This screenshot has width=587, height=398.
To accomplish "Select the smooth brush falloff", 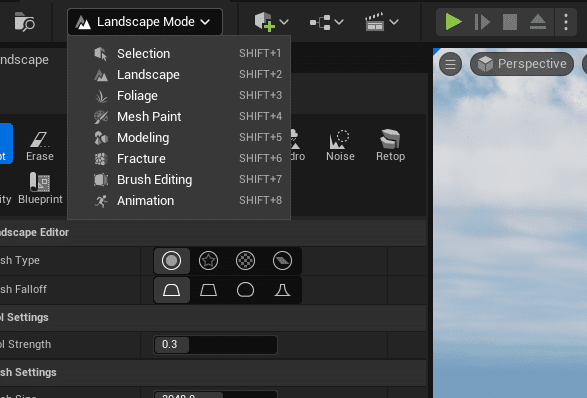I will pyautogui.click(x=171, y=290).
